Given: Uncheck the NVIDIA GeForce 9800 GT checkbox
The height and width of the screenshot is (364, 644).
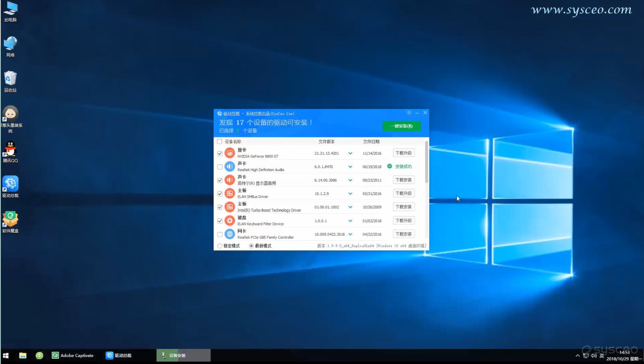Looking at the screenshot, I should pos(220,153).
